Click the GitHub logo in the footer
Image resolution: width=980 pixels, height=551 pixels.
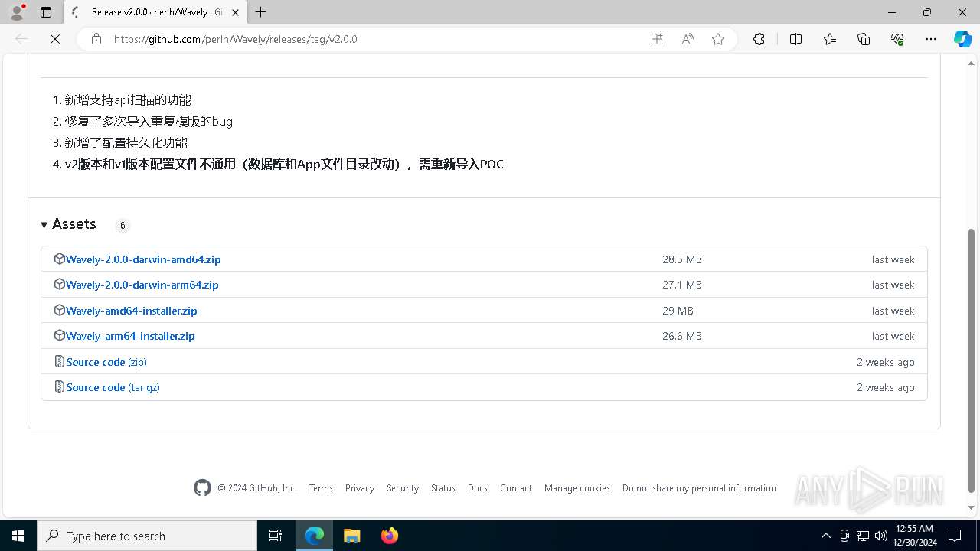tap(202, 488)
